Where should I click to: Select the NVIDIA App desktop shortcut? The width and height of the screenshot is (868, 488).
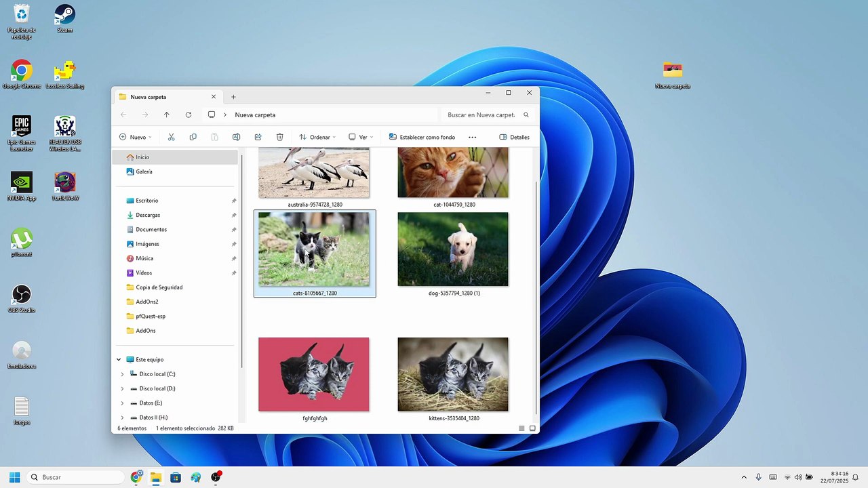coord(22,186)
